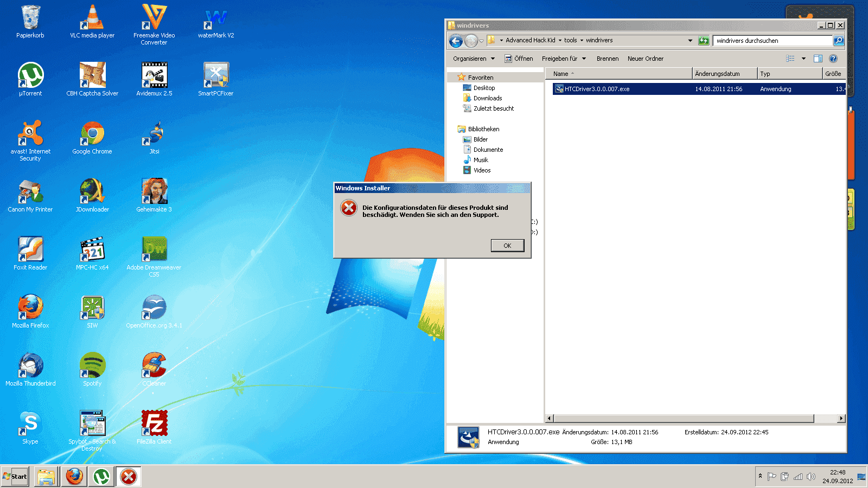Launch VLC media player desktop icon
Image resolution: width=868 pixels, height=488 pixels.
click(x=92, y=22)
